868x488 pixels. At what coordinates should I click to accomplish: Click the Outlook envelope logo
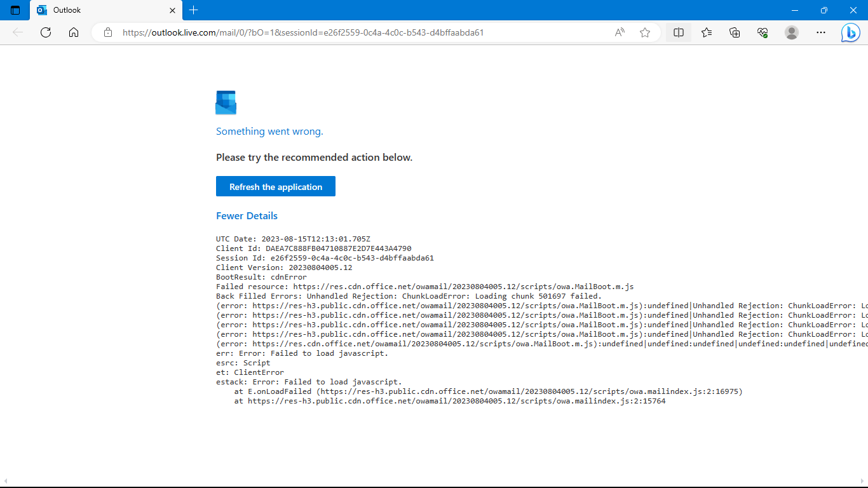pos(226,102)
